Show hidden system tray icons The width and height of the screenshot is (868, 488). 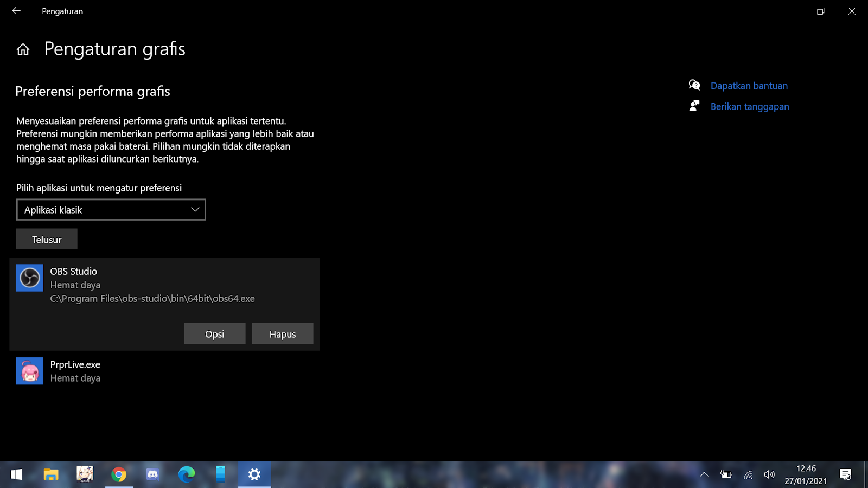(704, 475)
